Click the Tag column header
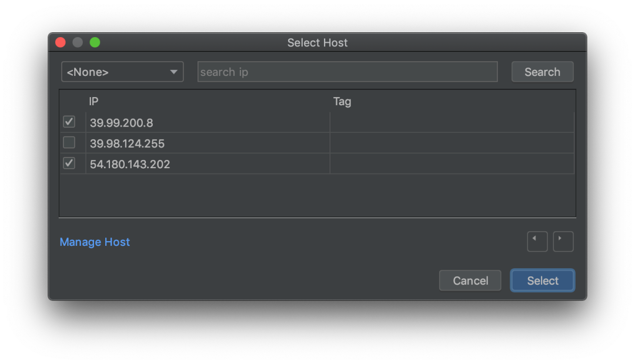Viewport: 635px width, 364px height. coord(342,101)
